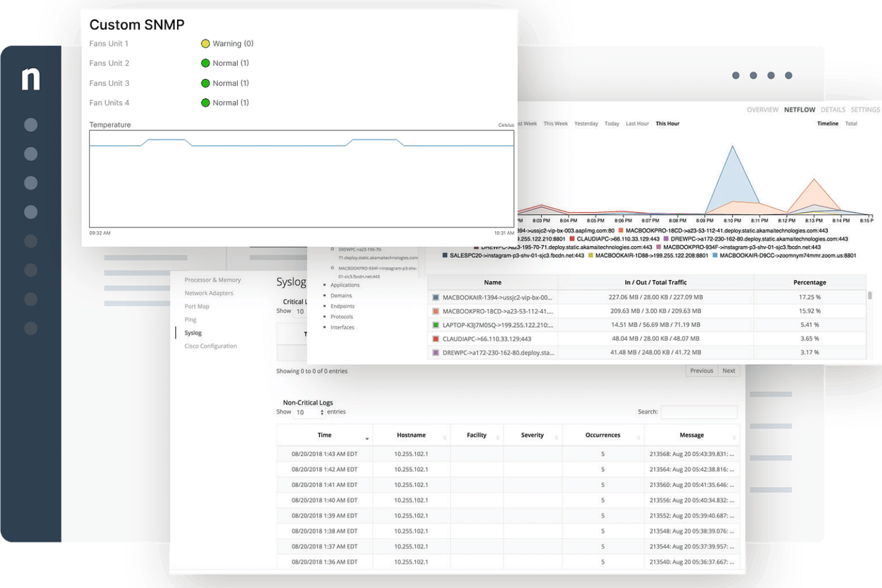Image resolution: width=882 pixels, height=588 pixels.
Task: Open Cisco Configuration in the side menu
Action: 210,346
